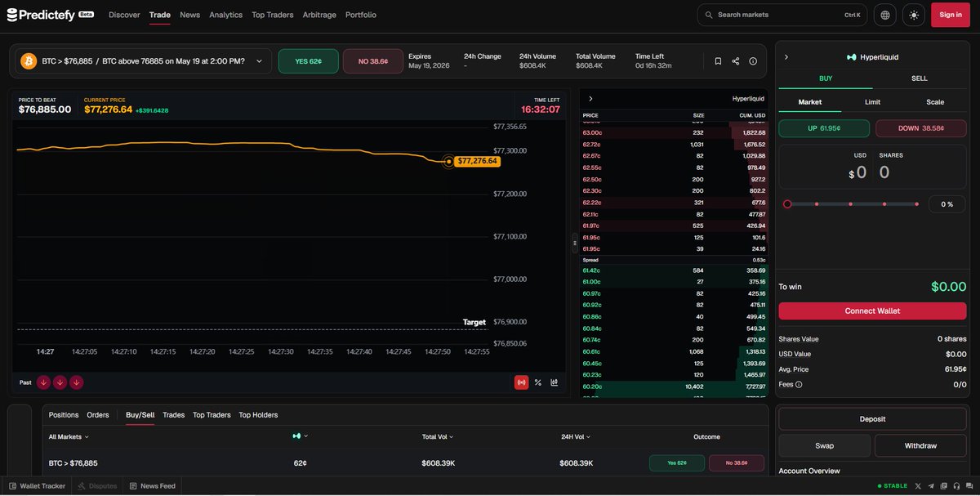
Task: Open the Telegram link in footer
Action: (x=930, y=485)
